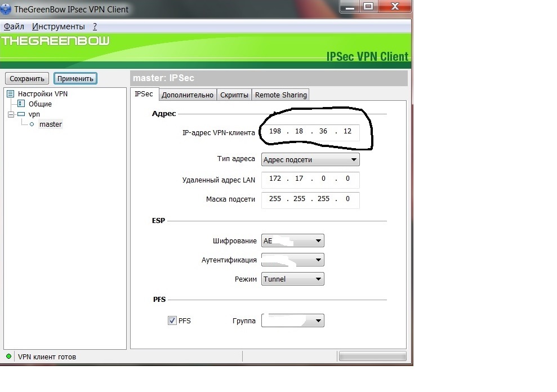Switch to the Remote Sharing tab
This screenshot has width=557, height=392.
(280, 95)
